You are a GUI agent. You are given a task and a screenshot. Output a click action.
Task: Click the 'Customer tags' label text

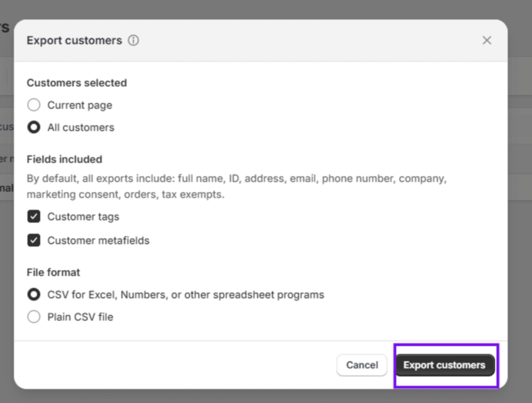(x=83, y=217)
